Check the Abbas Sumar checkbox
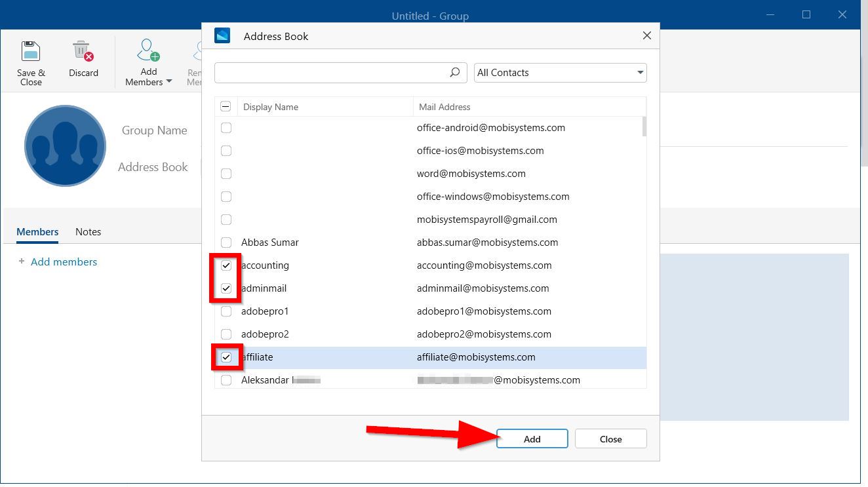Viewport: 868px width, 487px height. [x=226, y=243]
